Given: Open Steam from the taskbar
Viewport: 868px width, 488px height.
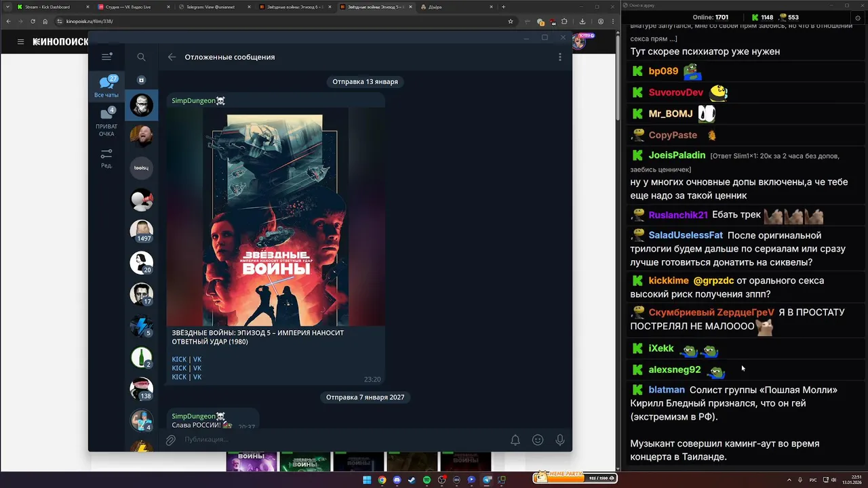Looking at the screenshot, I should click(x=412, y=480).
